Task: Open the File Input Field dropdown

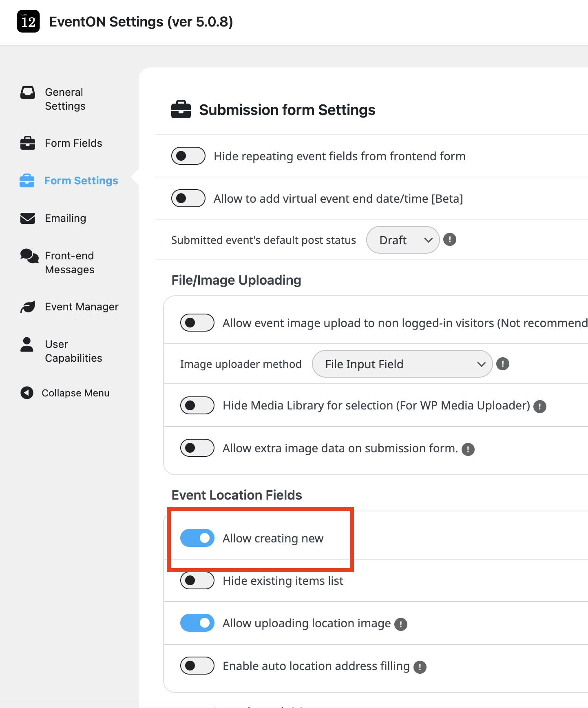Action: [x=402, y=364]
